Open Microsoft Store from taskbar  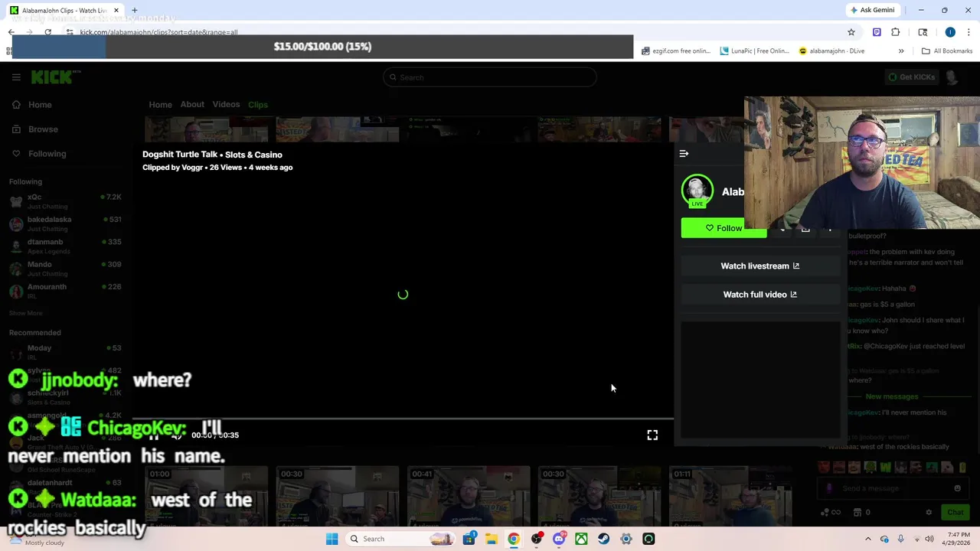pos(469,539)
